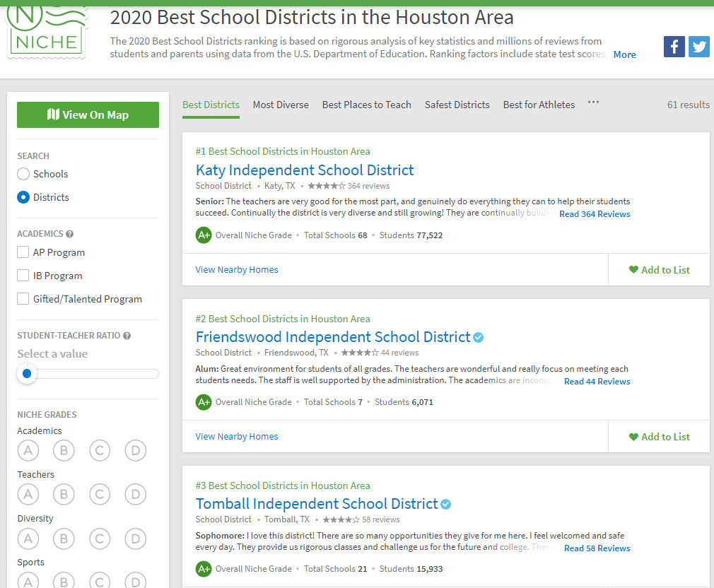
Task: Filter Academics by grade C
Action: [x=100, y=451]
